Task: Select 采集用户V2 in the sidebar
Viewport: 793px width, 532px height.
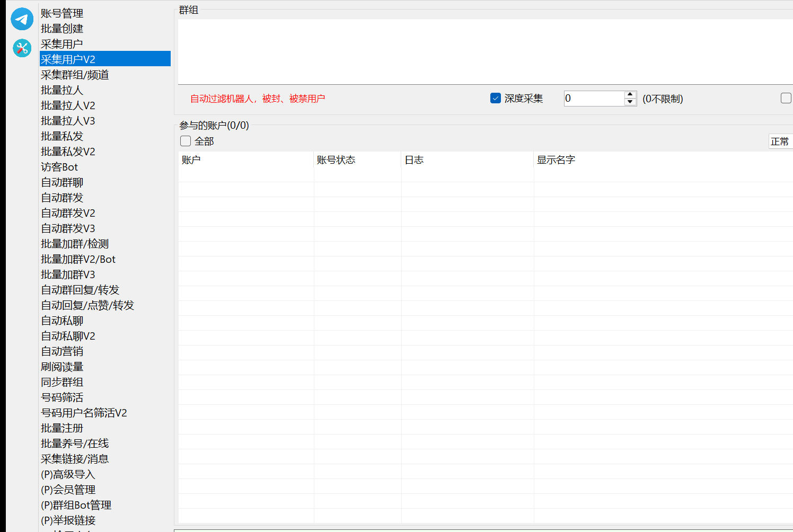Action: (x=105, y=59)
